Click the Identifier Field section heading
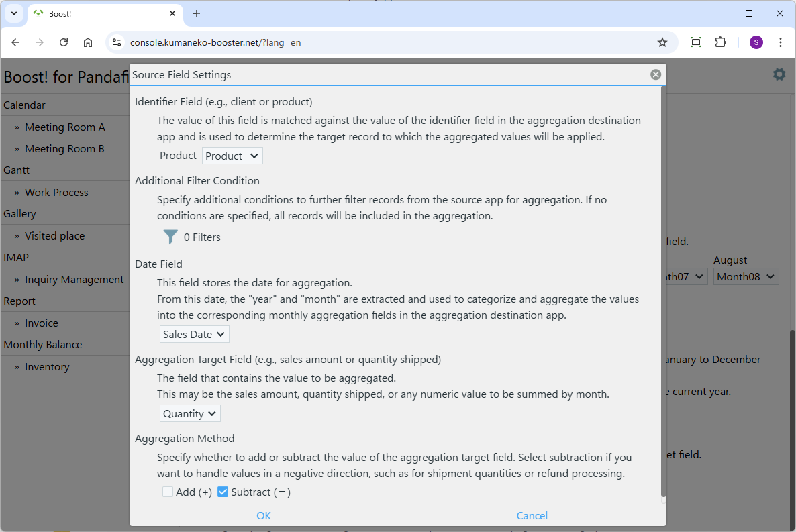The width and height of the screenshot is (796, 532). (x=223, y=101)
